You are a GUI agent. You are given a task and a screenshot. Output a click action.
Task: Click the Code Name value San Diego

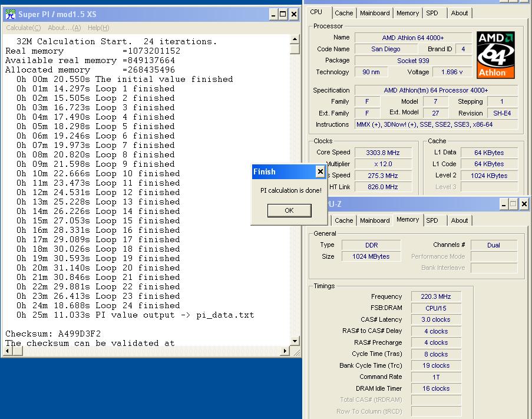(x=386, y=49)
